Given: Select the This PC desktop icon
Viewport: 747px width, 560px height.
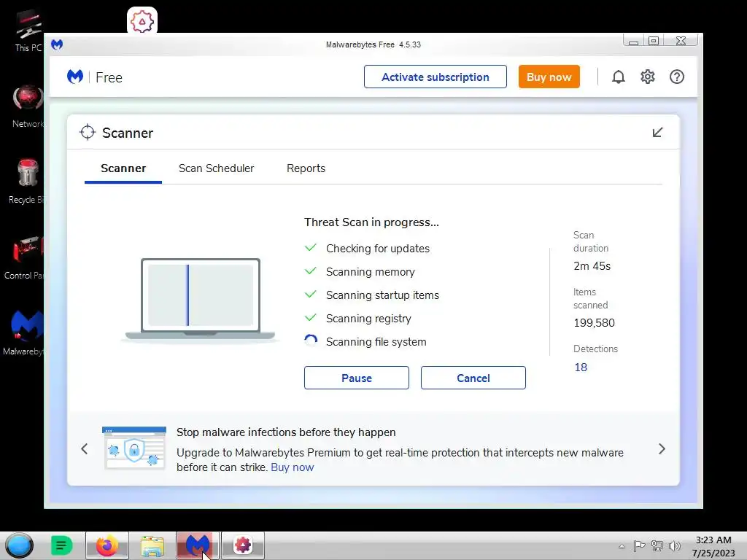Looking at the screenshot, I should tap(28, 31).
